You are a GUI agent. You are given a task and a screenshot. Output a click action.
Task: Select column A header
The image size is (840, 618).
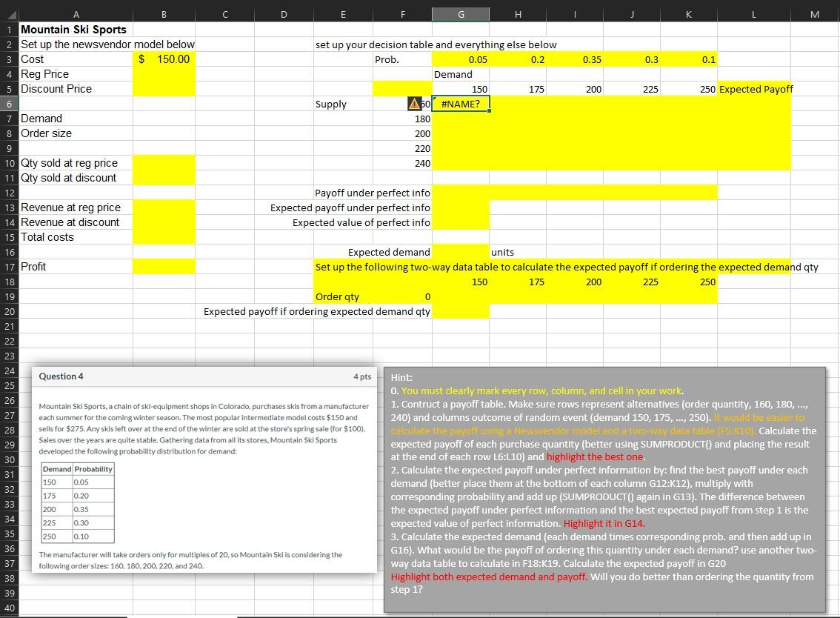(x=76, y=15)
